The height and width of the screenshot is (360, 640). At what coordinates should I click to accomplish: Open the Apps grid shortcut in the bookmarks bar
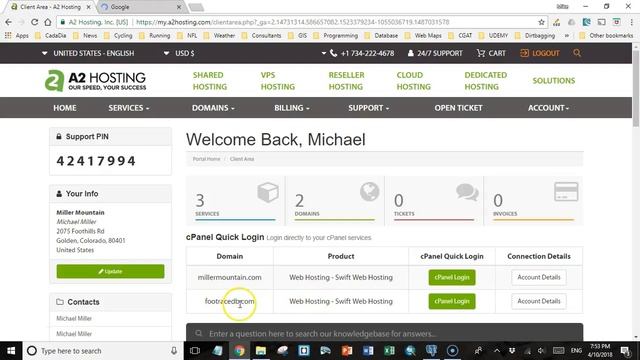click(x=17, y=36)
